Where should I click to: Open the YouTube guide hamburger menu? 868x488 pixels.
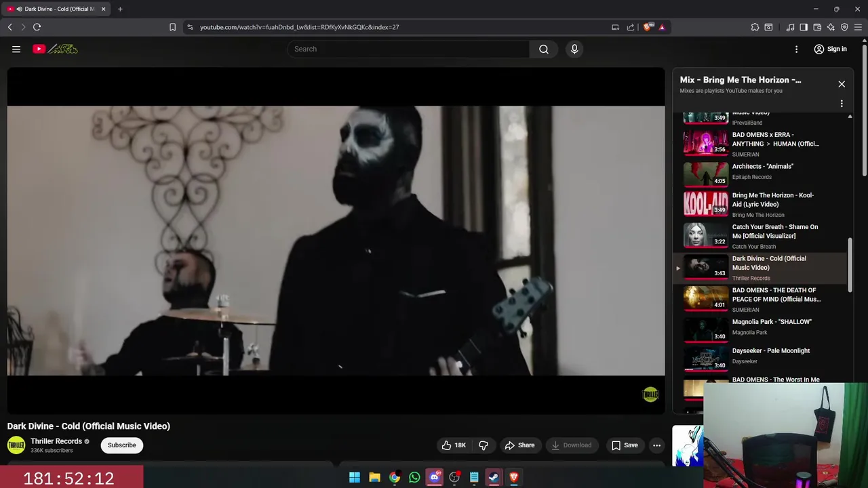(x=16, y=49)
